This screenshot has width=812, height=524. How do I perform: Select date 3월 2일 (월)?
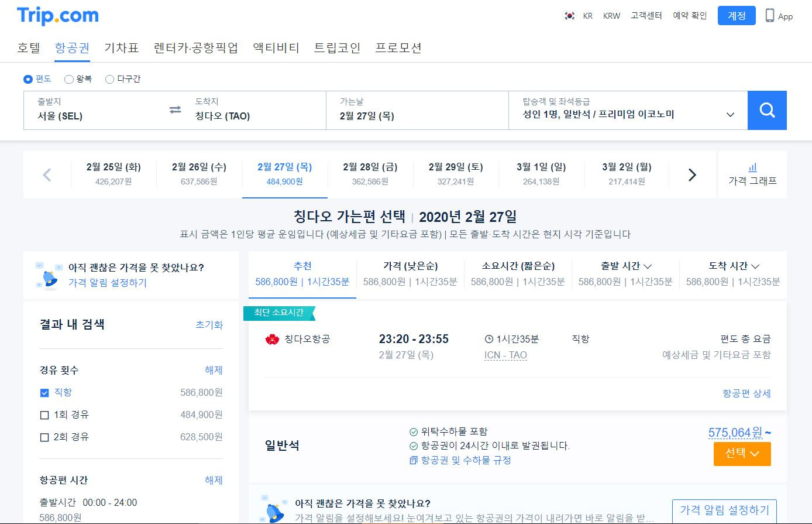(x=627, y=174)
